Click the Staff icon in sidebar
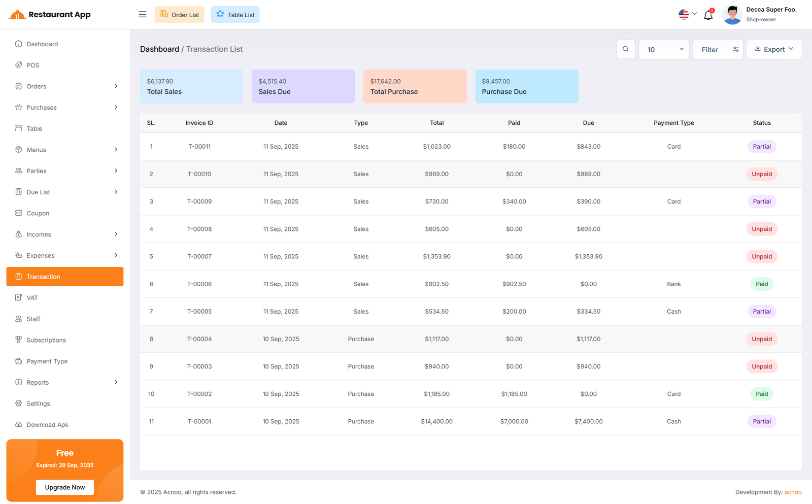 point(19,319)
